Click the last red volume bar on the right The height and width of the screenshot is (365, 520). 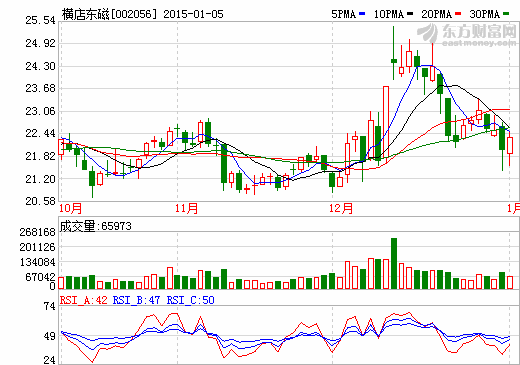click(510, 282)
